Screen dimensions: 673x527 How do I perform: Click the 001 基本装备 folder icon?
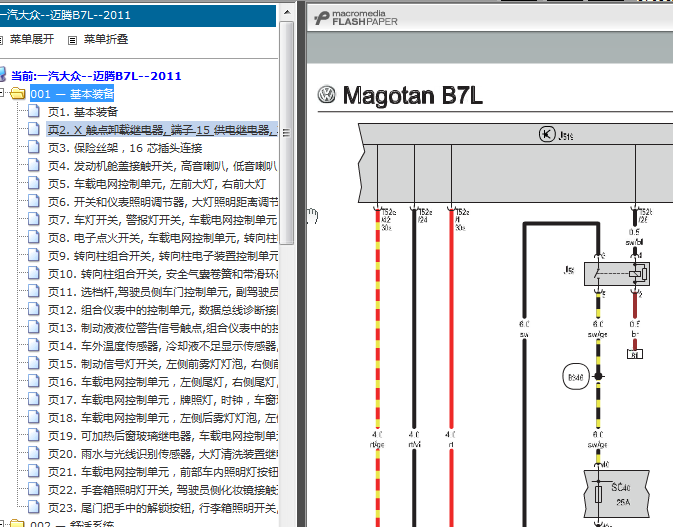click(18, 93)
